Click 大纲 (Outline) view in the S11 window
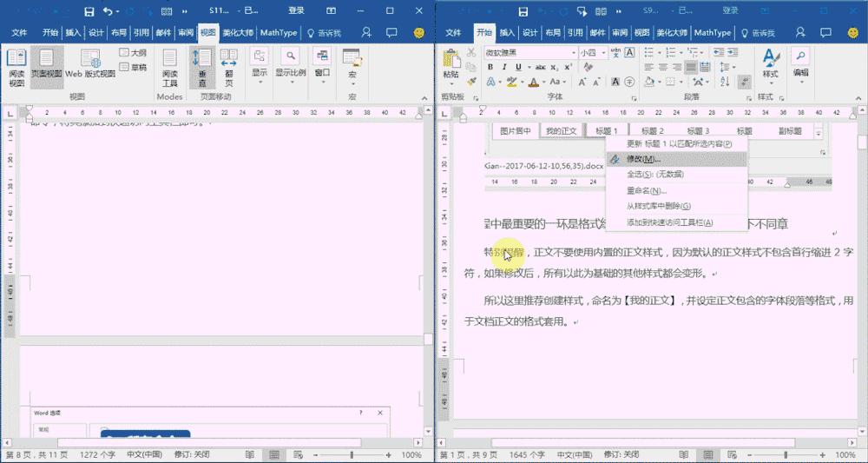This screenshot has width=868, height=463. coord(134,53)
